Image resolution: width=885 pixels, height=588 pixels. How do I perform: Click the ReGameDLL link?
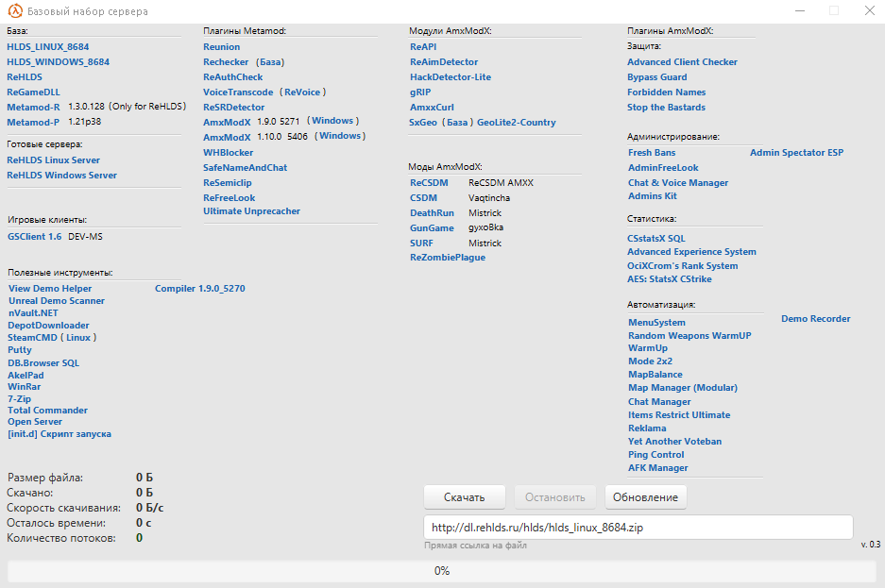(33, 92)
